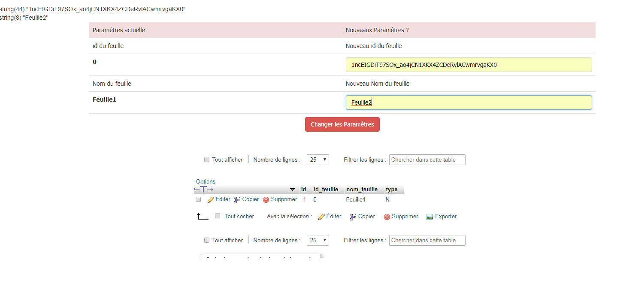Focus the Nouveau Nom du feuille input

coord(469,102)
